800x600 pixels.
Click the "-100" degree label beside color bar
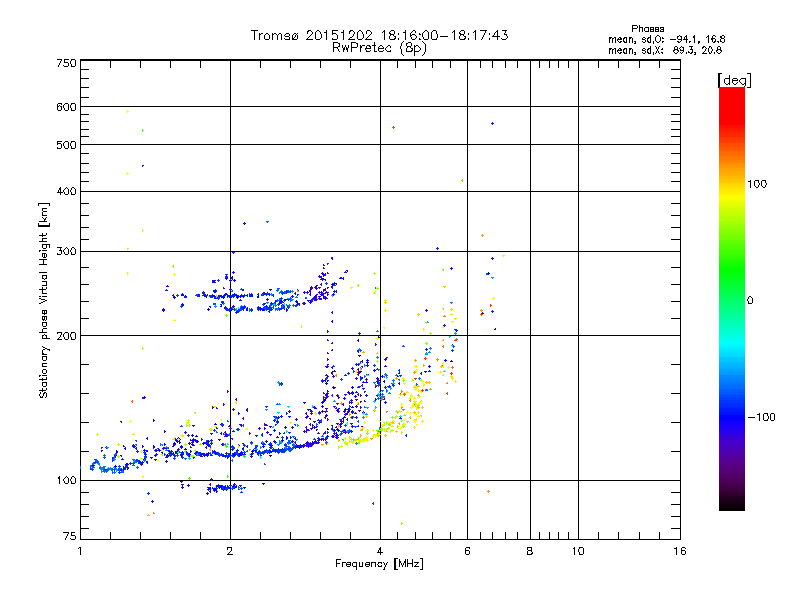761,417
